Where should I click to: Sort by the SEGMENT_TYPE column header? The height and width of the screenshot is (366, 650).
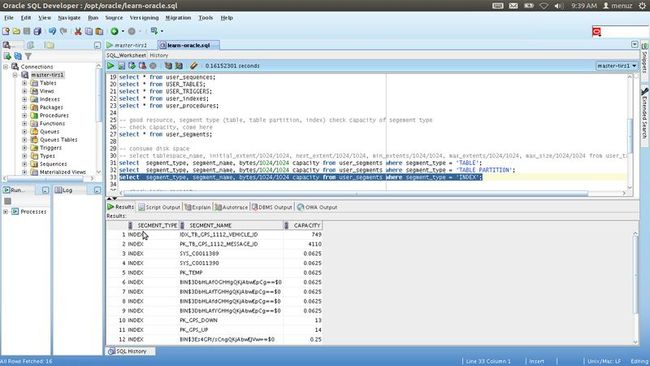pyautogui.click(x=153, y=225)
